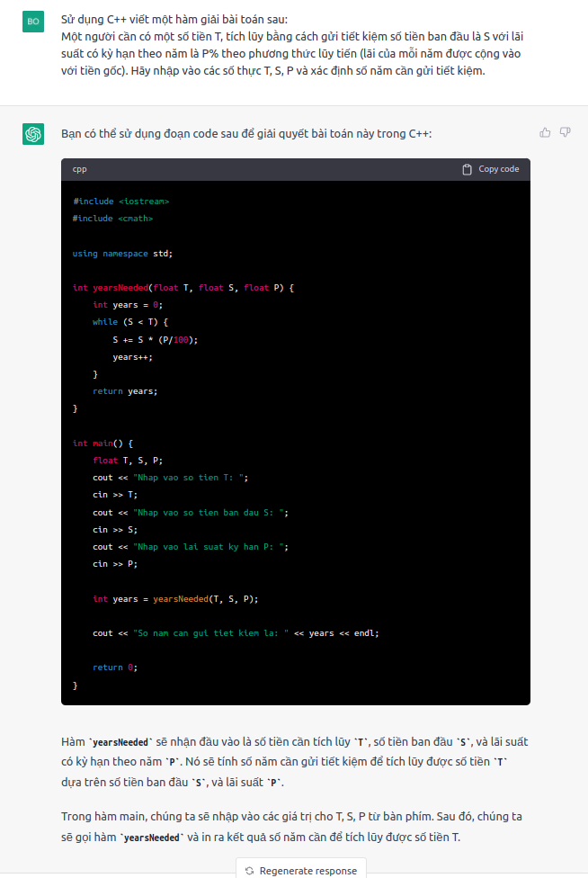Viewport: 588px width, 878px height.
Task: Click the thumbs up feedback icon
Action: click(x=545, y=132)
